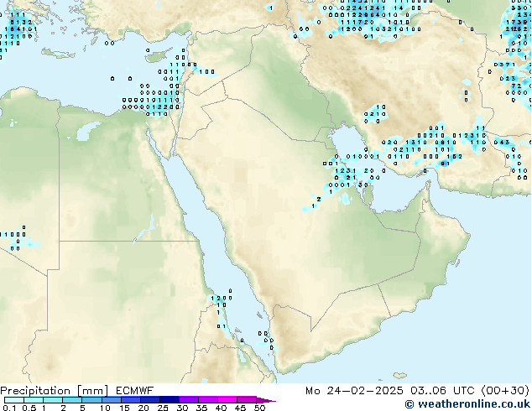Click the 45–50 mm magenta legend swatch
Screen dimensions: 532x411
(x=247, y=400)
